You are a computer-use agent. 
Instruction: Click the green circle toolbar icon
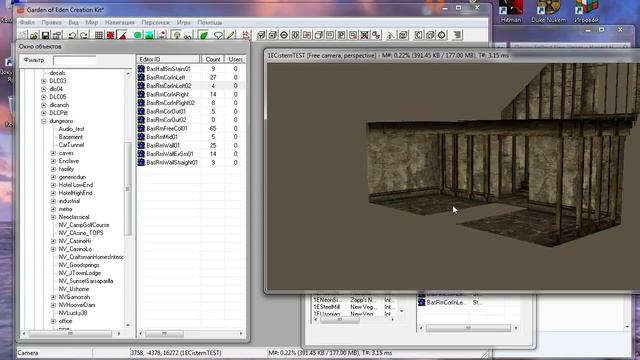[x=138, y=35]
